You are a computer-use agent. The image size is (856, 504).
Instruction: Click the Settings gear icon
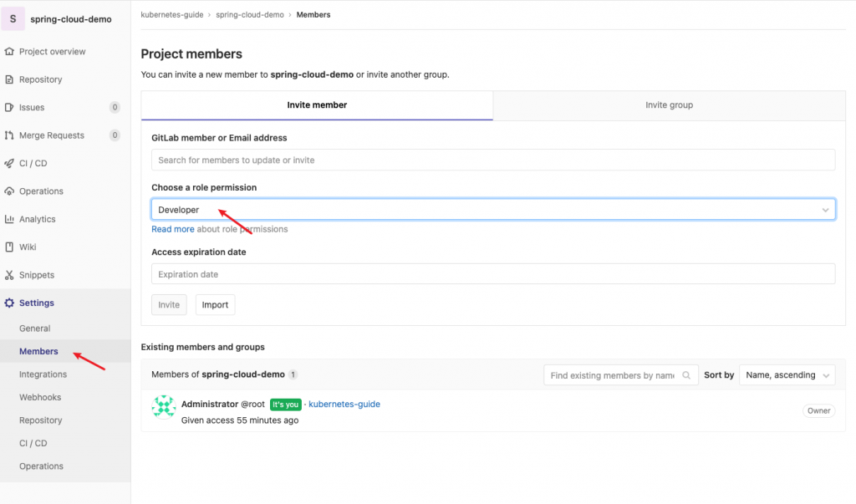[x=9, y=303]
